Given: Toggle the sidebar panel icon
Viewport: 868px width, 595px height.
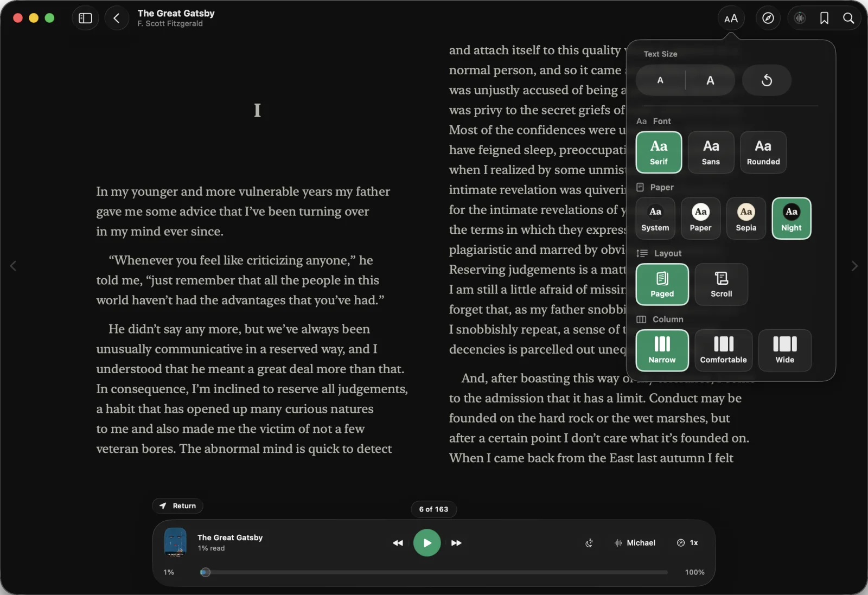Looking at the screenshot, I should point(85,18).
